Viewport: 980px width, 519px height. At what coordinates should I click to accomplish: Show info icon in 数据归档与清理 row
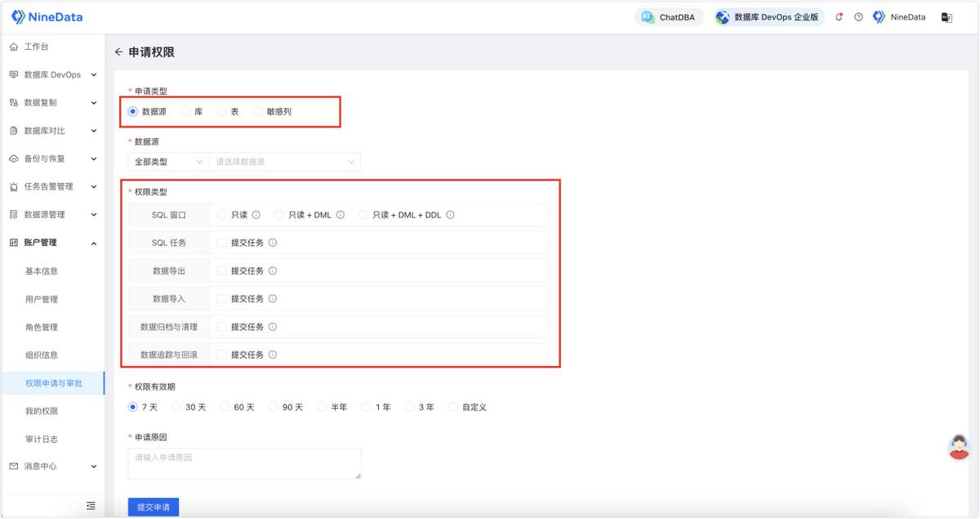(x=273, y=327)
